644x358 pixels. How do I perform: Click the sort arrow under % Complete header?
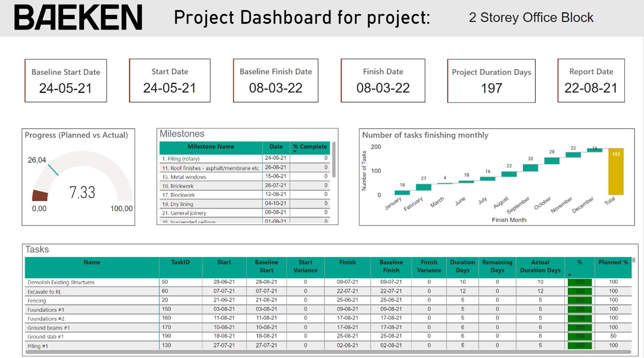click(x=294, y=151)
